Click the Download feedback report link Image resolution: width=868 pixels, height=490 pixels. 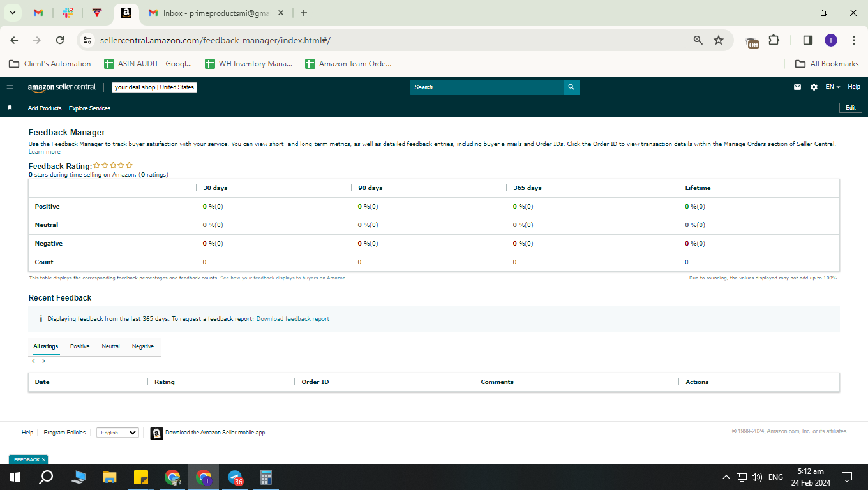(293, 319)
